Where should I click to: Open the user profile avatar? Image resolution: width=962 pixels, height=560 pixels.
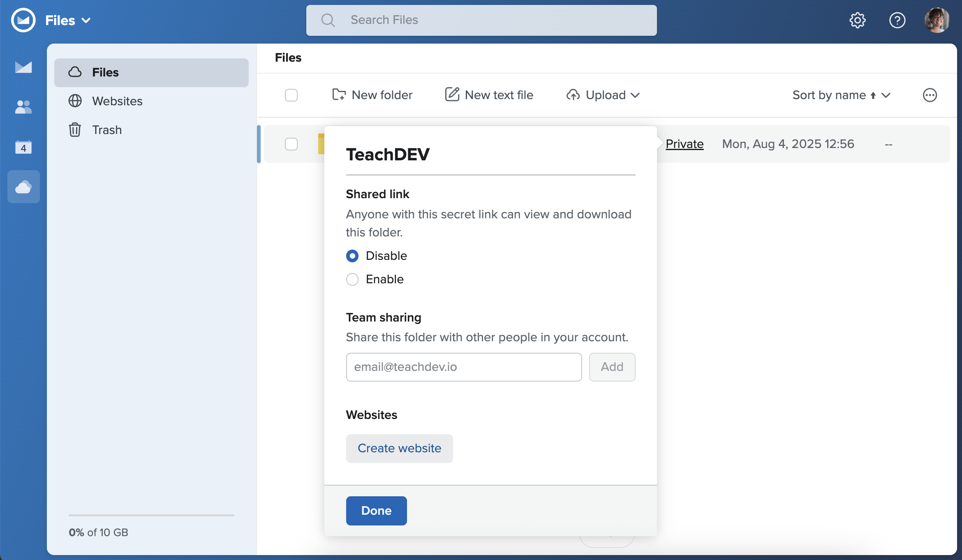pos(937,20)
